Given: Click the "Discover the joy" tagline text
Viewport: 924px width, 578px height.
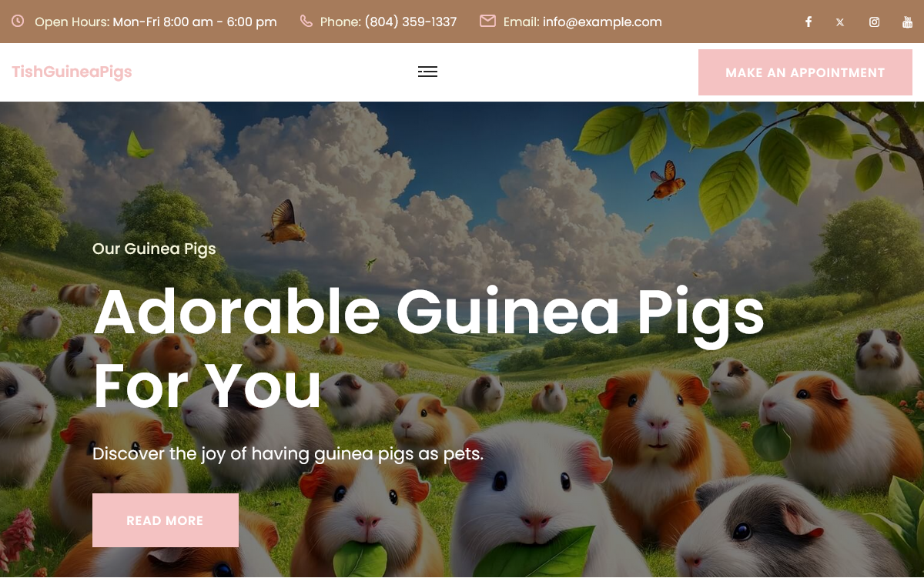Looking at the screenshot, I should [288, 453].
